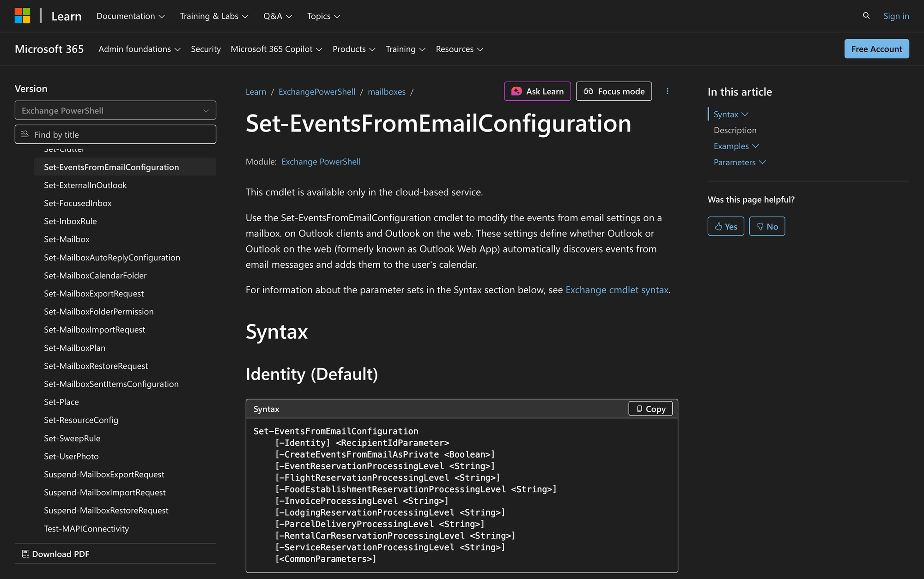Click the filter icon inside Find by title
This screenshot has width=924, height=579.
coord(25,134)
